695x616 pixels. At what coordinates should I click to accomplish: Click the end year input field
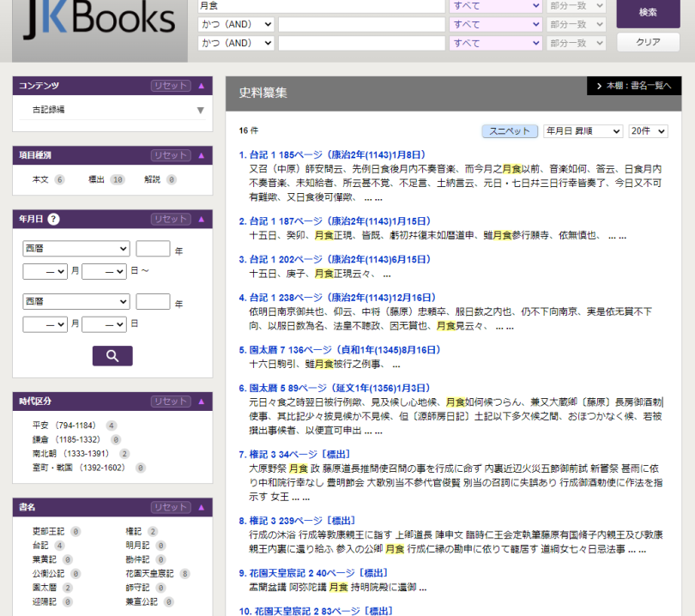pyautogui.click(x=153, y=302)
